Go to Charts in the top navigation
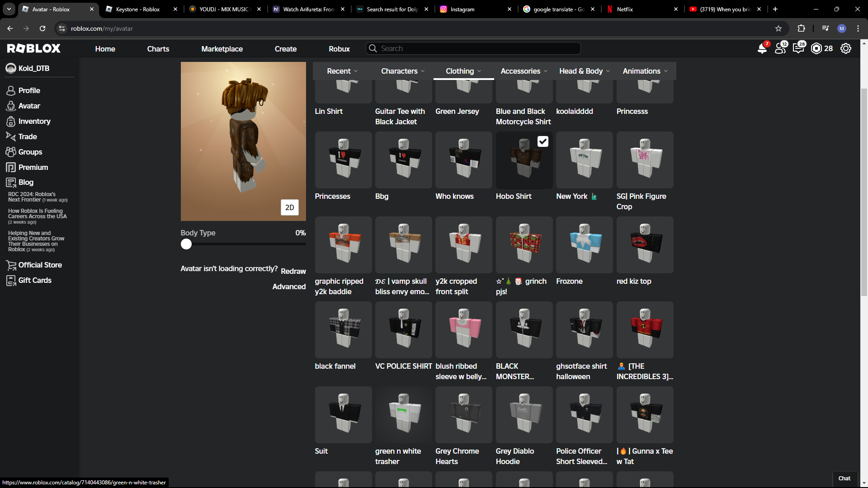The width and height of the screenshot is (868, 488). [158, 49]
